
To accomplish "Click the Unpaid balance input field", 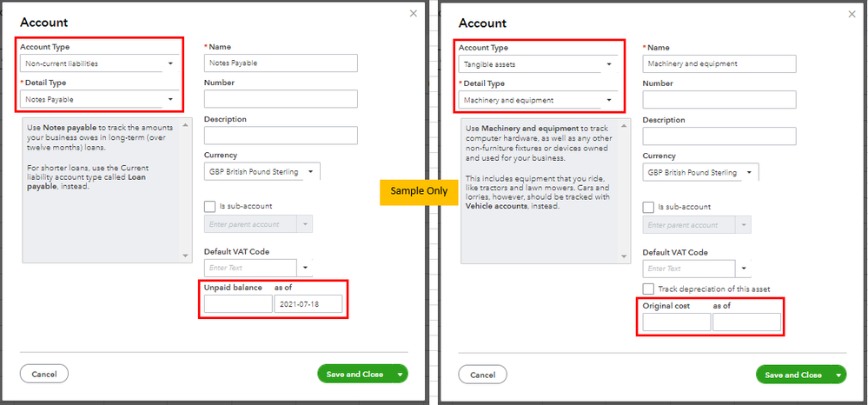I will [x=237, y=304].
